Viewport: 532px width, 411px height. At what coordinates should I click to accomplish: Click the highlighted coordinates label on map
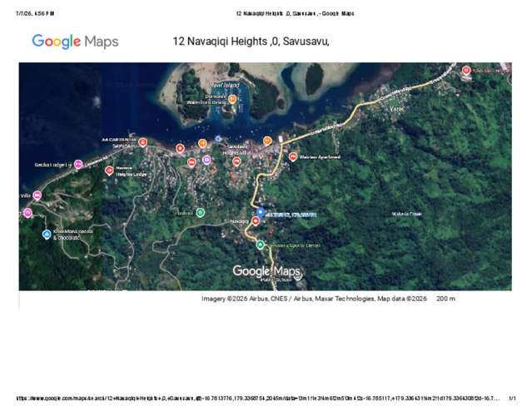291,215
